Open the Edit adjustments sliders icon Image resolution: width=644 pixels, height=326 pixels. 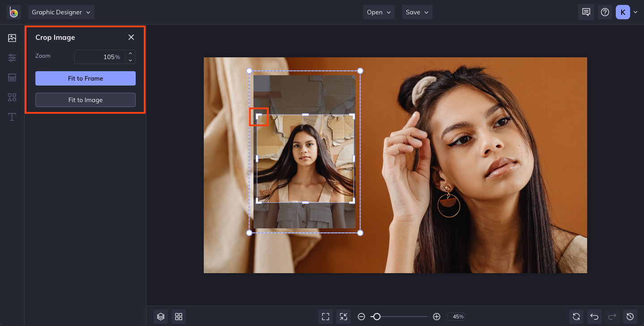click(12, 58)
